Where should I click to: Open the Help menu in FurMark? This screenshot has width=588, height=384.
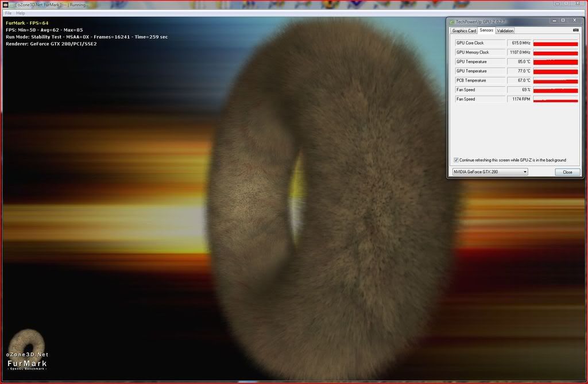tap(21, 13)
